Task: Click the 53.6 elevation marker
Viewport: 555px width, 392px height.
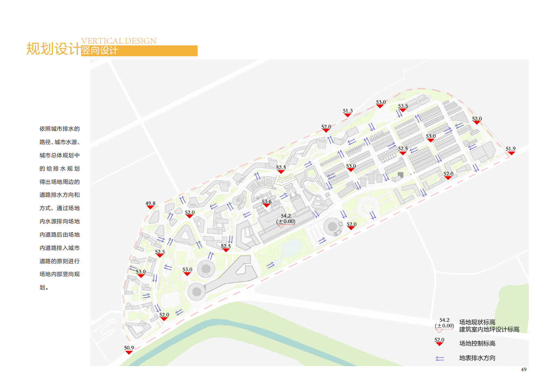Action: 266,204
